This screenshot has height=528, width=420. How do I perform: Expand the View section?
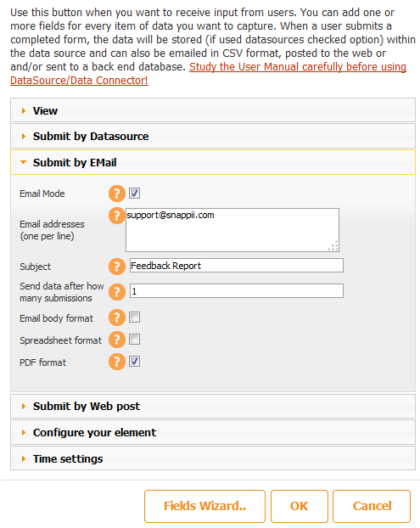point(213,110)
